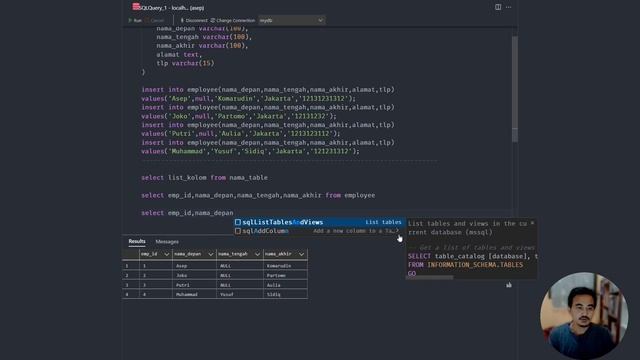Click the snippet icon beside sqlAddColumn
640x360 pixels.
click(x=238, y=231)
